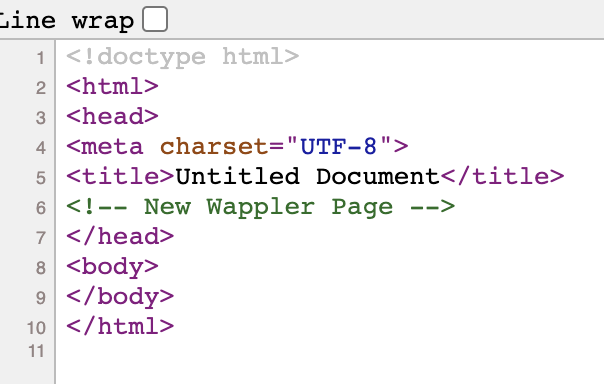This screenshot has width=604, height=384.
Task: Click line number 6 in the gutter
Action: pyautogui.click(x=41, y=208)
